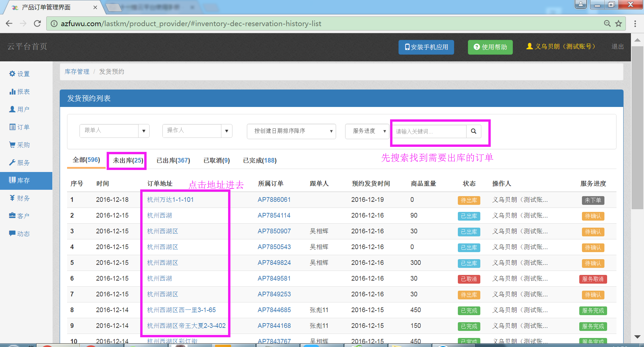This screenshot has height=347, width=644.
Task: View site information icon in address bar
Action: point(54,23)
